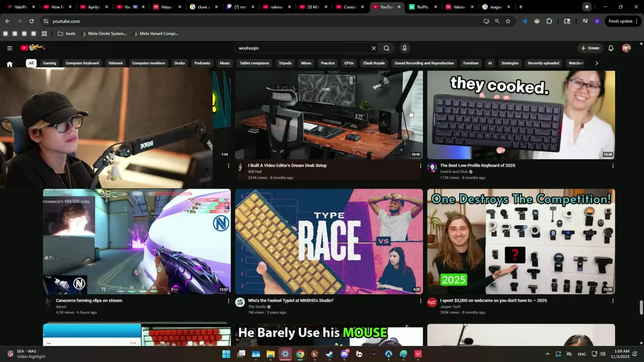The width and height of the screenshot is (644, 362).
Task: Open Create dropdown button
Action: (590, 48)
